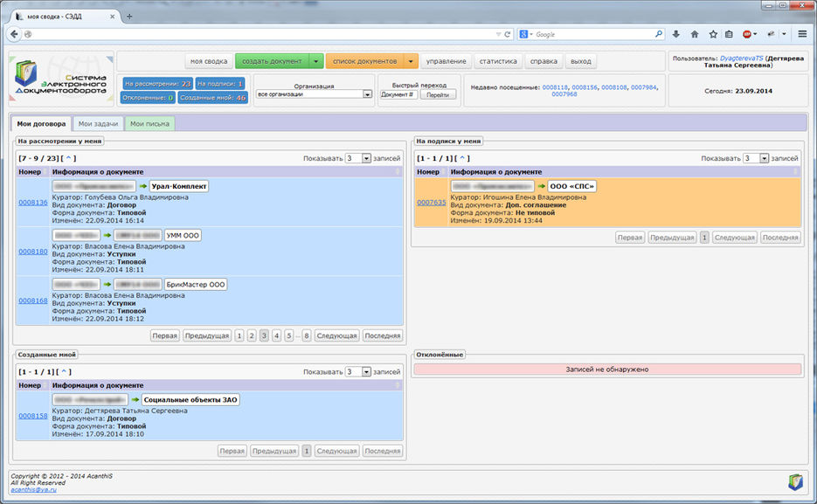Screen dimensions: 817x504
Task: Open the "моя сводка" menu item
Action: (x=209, y=61)
